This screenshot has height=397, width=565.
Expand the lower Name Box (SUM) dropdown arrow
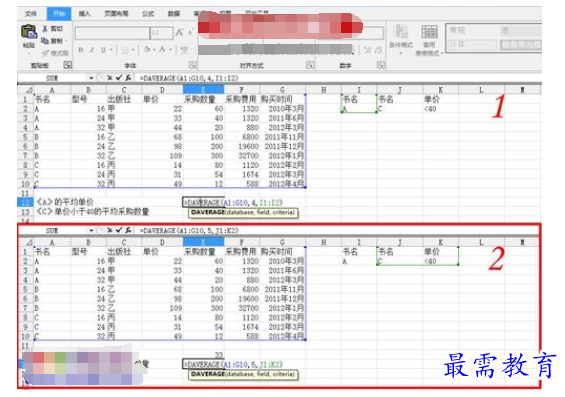tap(92, 230)
